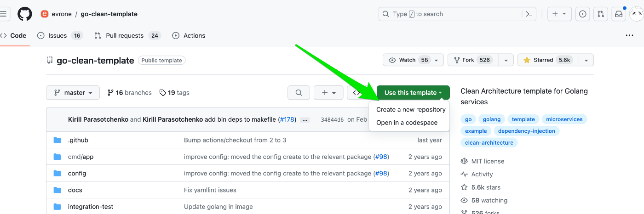Open the 16 branches link
This screenshot has height=214, width=644.
click(x=129, y=93)
